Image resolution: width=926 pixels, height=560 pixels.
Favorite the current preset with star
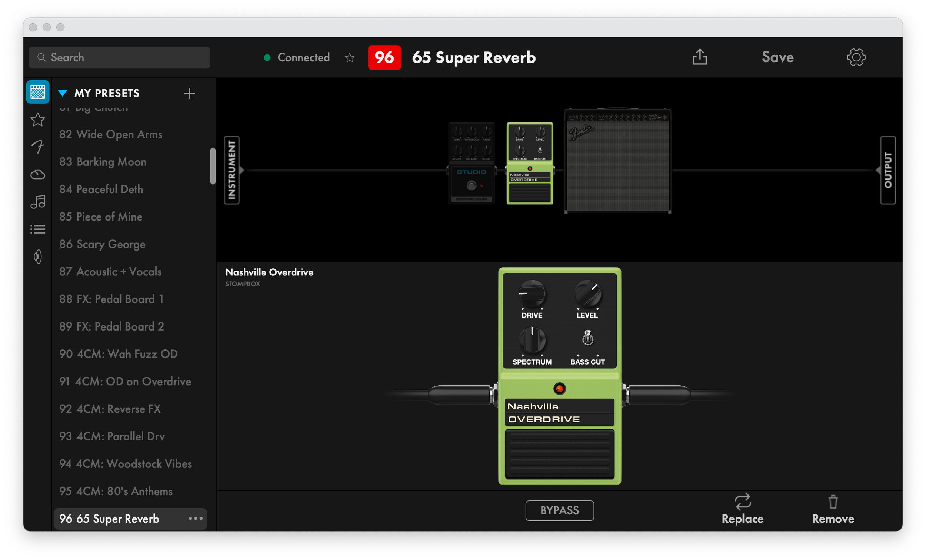[350, 58]
